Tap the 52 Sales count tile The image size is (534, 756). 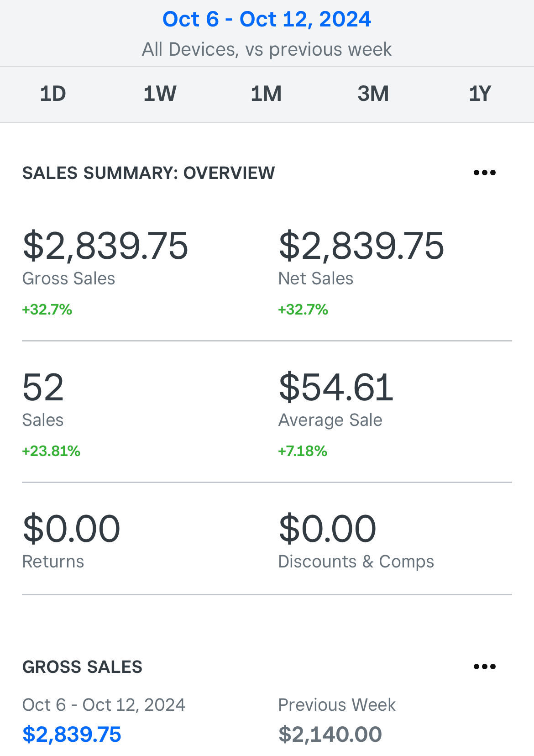pyautogui.click(x=43, y=388)
